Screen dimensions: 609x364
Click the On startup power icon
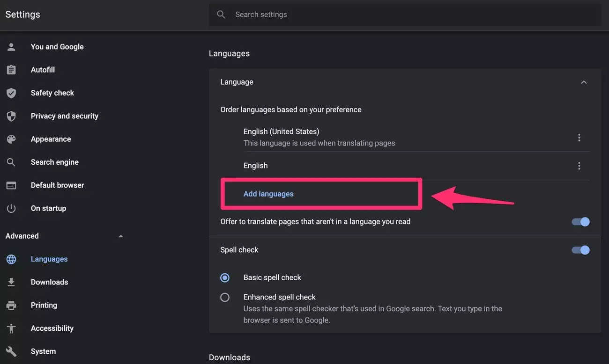pos(11,209)
